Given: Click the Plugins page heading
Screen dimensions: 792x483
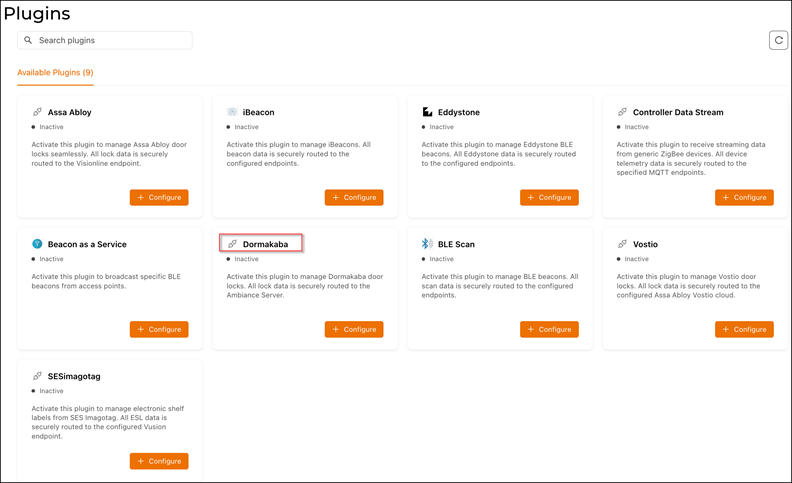Looking at the screenshot, I should tap(37, 14).
